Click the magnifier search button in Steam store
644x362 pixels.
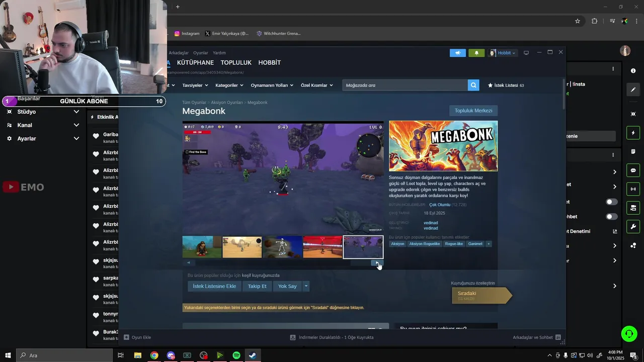[x=473, y=85]
